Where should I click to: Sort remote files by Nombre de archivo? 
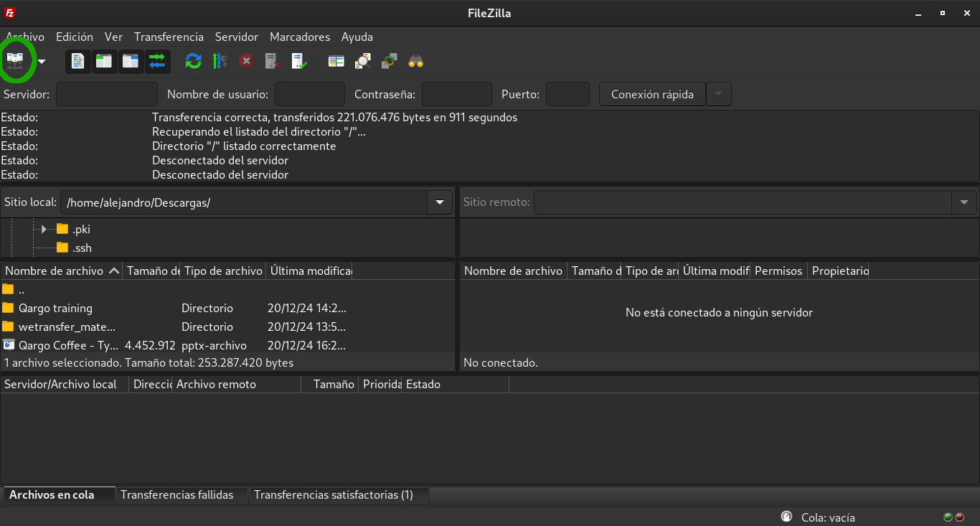(514, 271)
